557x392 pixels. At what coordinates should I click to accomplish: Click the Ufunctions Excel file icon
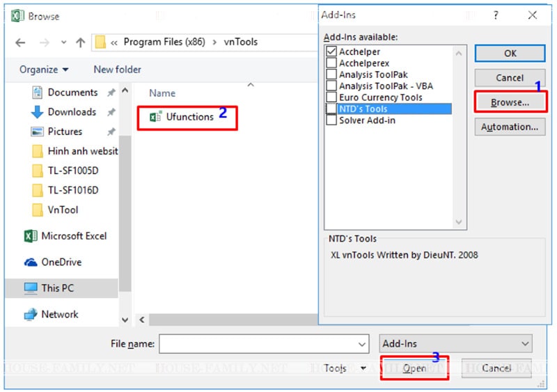point(155,117)
